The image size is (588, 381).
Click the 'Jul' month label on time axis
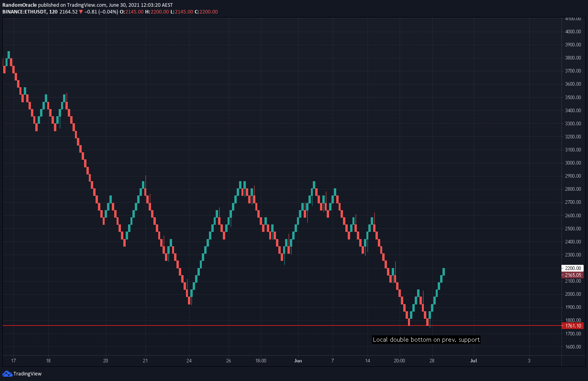pyautogui.click(x=473, y=361)
